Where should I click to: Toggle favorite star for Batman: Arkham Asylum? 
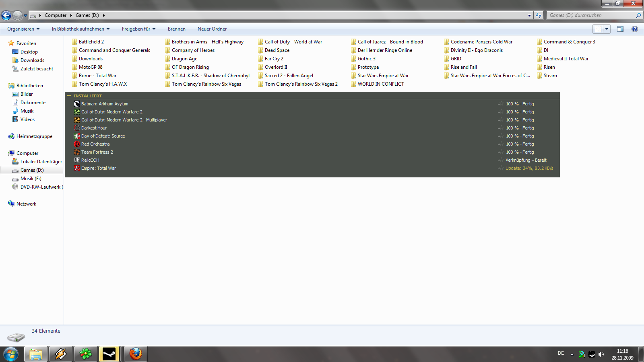point(501,104)
